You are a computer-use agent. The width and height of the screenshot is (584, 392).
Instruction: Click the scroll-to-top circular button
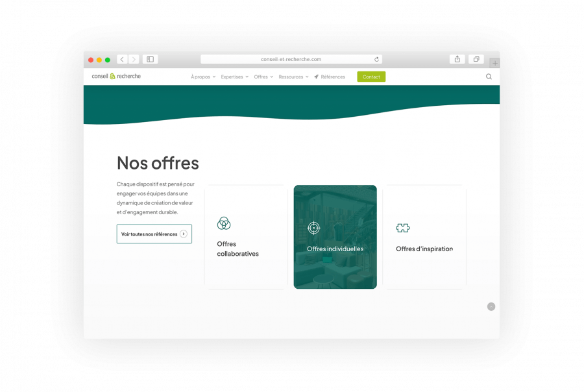click(x=491, y=306)
